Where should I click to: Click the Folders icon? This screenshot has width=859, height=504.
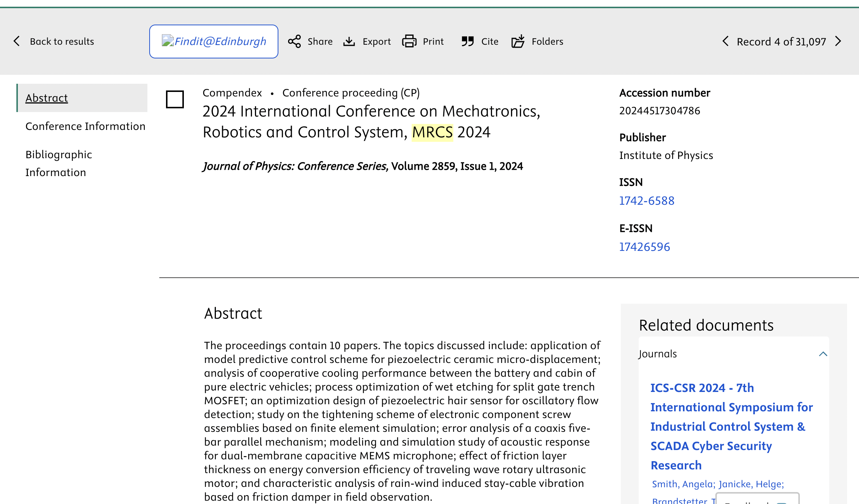518,41
